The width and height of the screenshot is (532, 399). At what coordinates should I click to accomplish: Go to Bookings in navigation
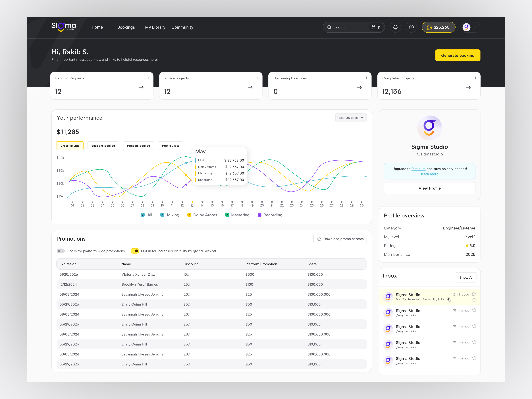pyautogui.click(x=126, y=27)
